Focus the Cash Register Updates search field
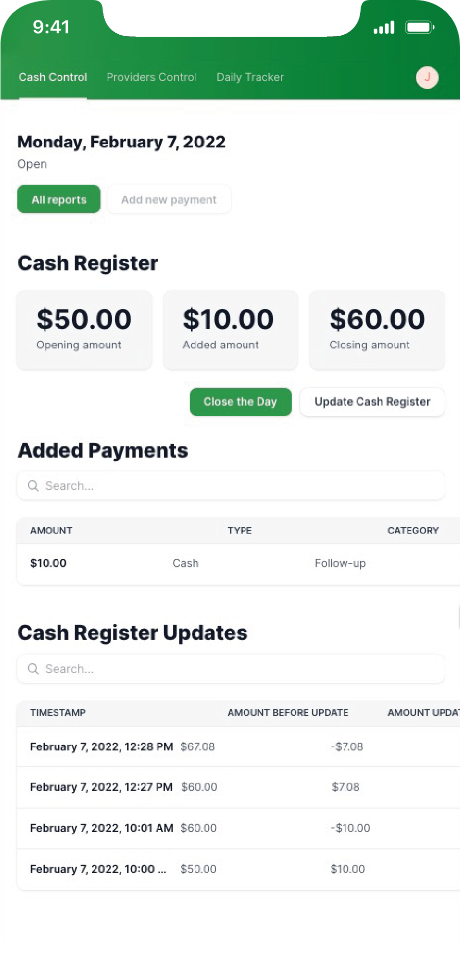The height and width of the screenshot is (980, 460). click(x=240, y=669)
